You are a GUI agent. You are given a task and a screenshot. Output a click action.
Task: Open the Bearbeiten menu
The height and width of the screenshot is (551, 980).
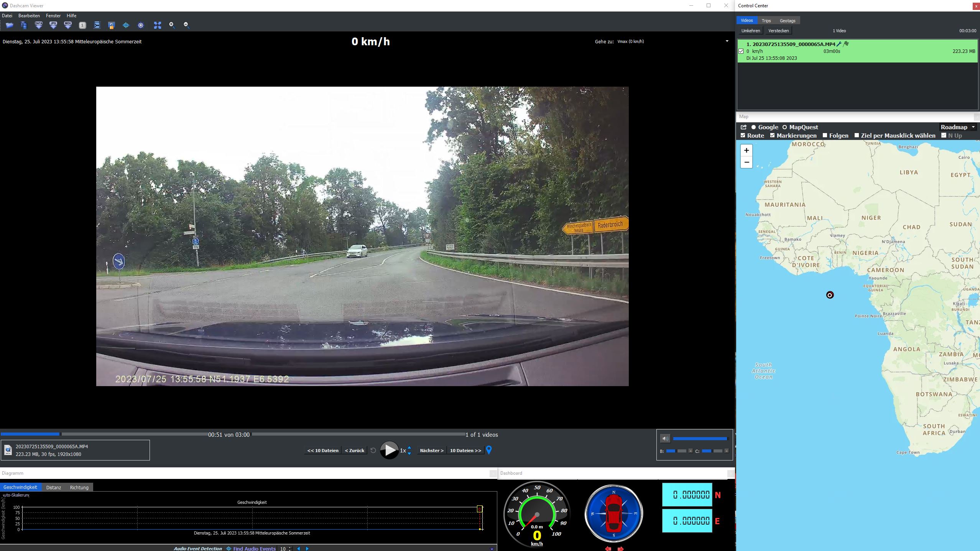coord(29,16)
